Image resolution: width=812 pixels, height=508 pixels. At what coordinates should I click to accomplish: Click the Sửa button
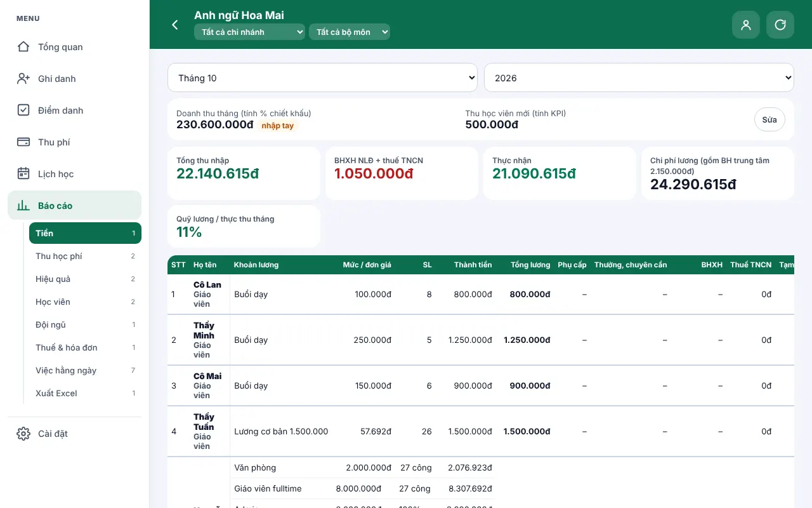pyautogui.click(x=769, y=119)
